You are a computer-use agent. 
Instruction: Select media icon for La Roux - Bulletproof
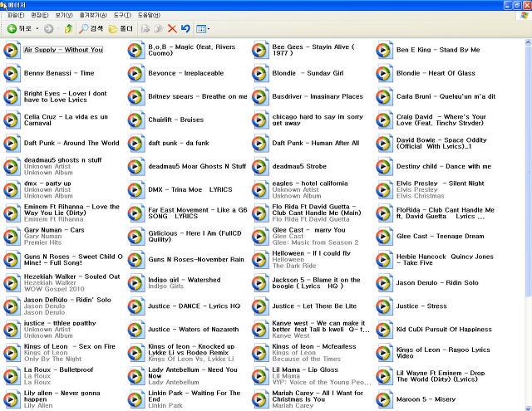coord(12,376)
